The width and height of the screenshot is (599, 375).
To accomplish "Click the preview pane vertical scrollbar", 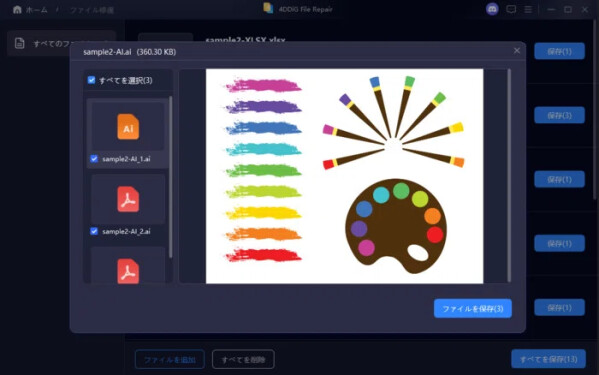I will click(x=509, y=176).
